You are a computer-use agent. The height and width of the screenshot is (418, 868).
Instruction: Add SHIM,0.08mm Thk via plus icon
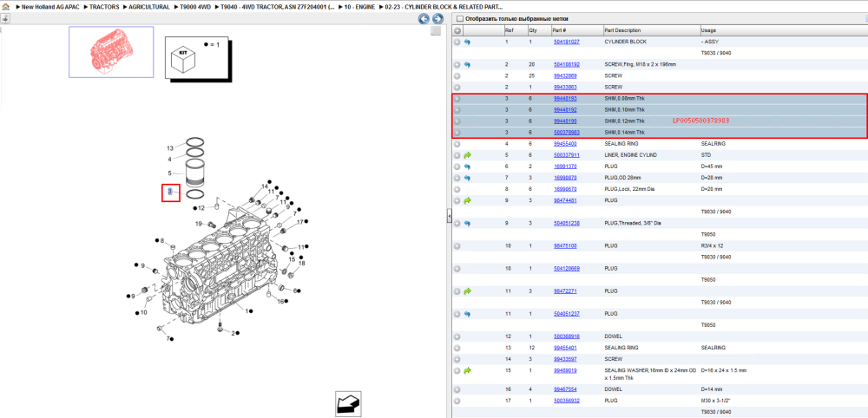pos(457,99)
